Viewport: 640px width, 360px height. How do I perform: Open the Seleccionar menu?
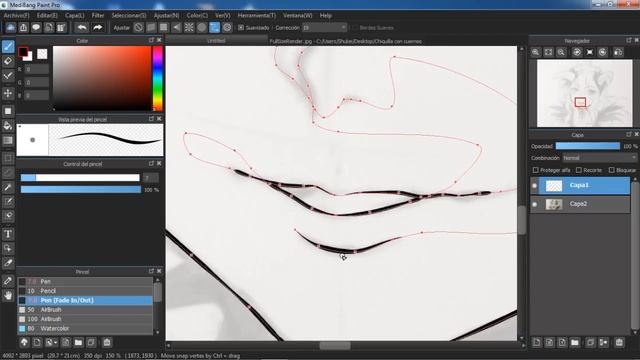(129, 16)
